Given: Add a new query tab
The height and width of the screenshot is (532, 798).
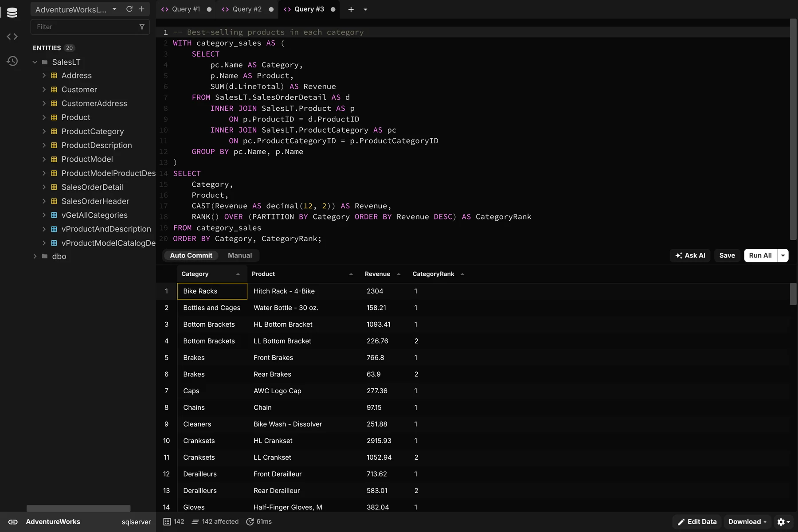Looking at the screenshot, I should point(351,9).
